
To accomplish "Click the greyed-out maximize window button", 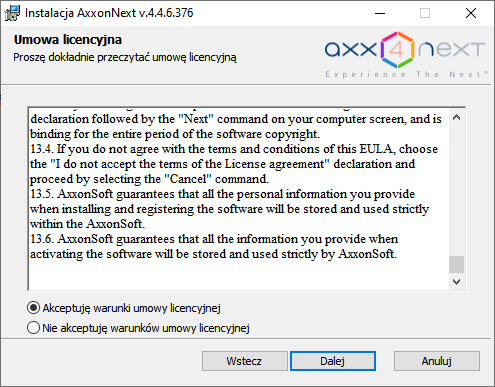I will 425,13.
